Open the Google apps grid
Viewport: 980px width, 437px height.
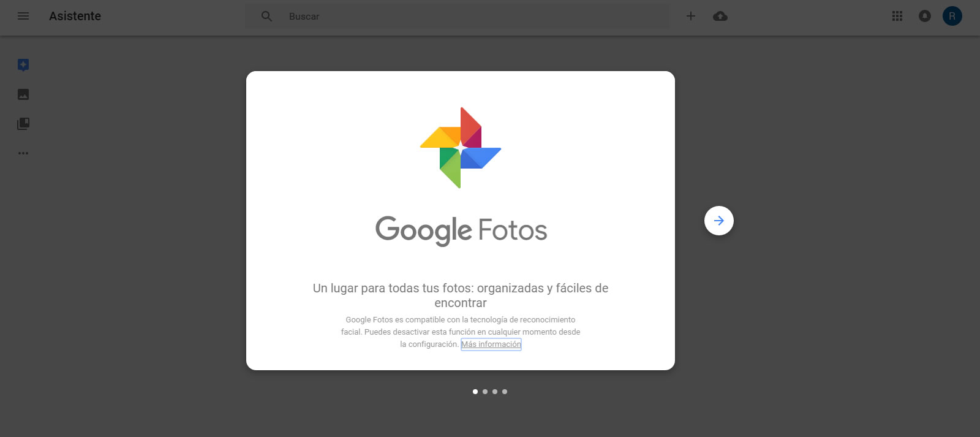(x=897, y=17)
